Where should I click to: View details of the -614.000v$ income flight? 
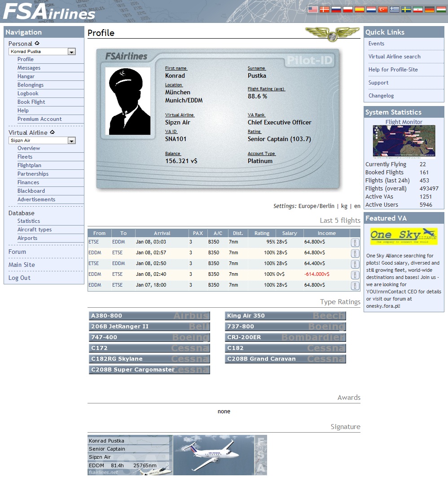355,275
